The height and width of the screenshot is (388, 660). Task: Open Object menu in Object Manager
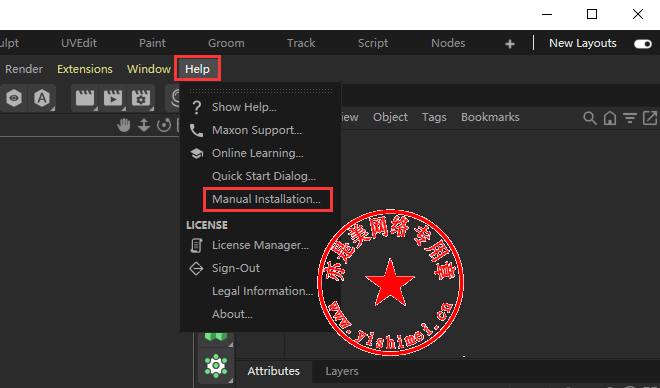pyautogui.click(x=390, y=117)
